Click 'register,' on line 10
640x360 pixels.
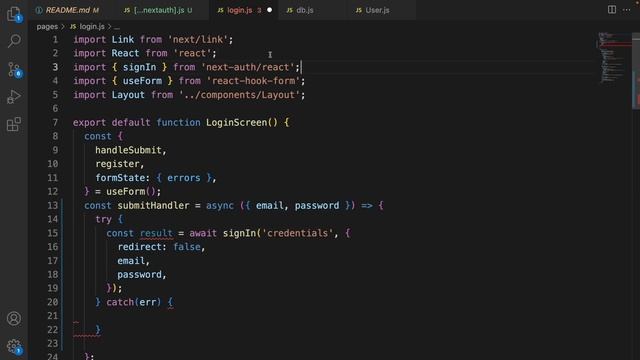120,164
